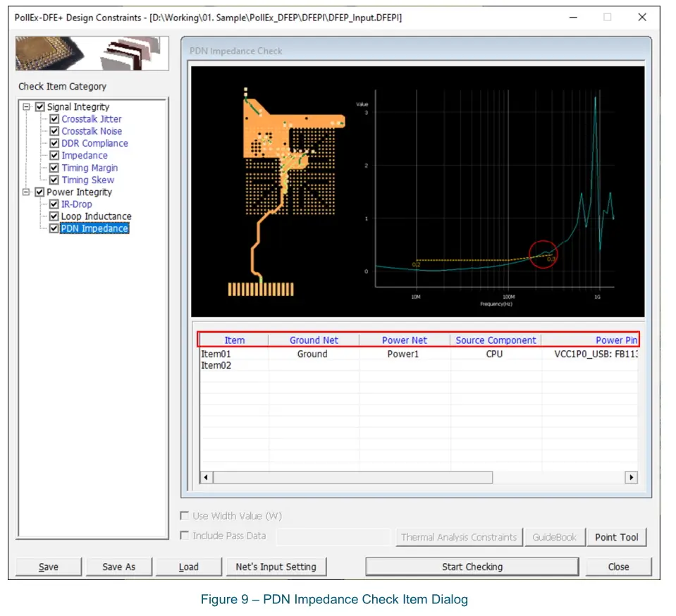Uncheck the Crosstalk Jitter checkbox
Image resolution: width=676 pixels, height=616 pixels.
pos(54,119)
